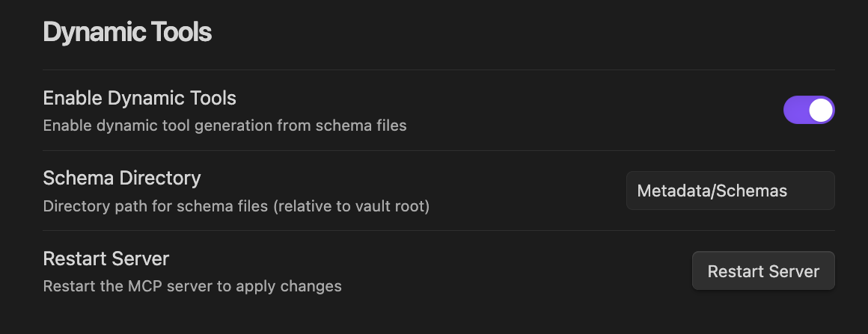Click the Dynamic Tools section heading
This screenshot has width=868, height=334.
[127, 33]
